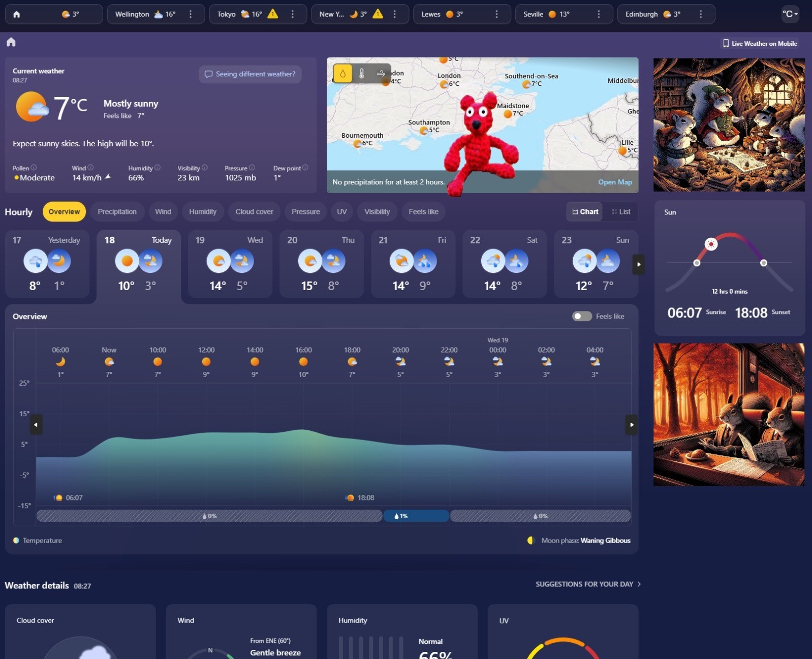Select the Lewes location tab
Image resolution: width=812 pixels, height=659 pixels.
click(x=462, y=14)
